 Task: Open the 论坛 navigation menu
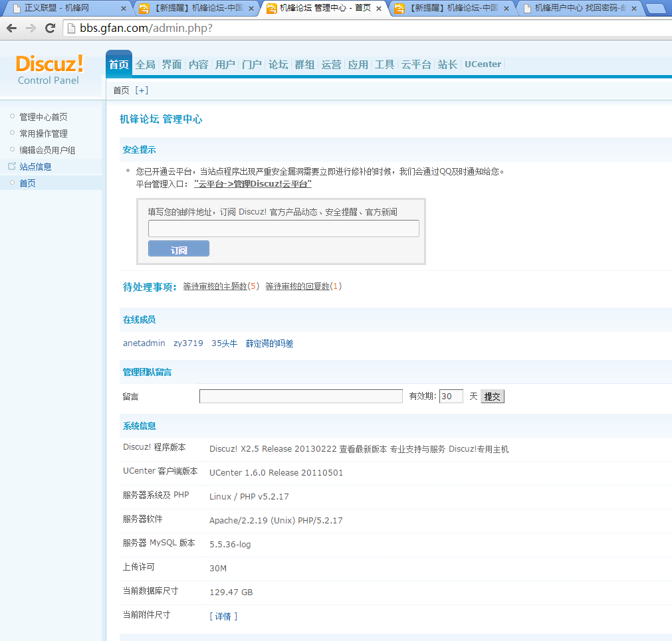[x=278, y=64]
